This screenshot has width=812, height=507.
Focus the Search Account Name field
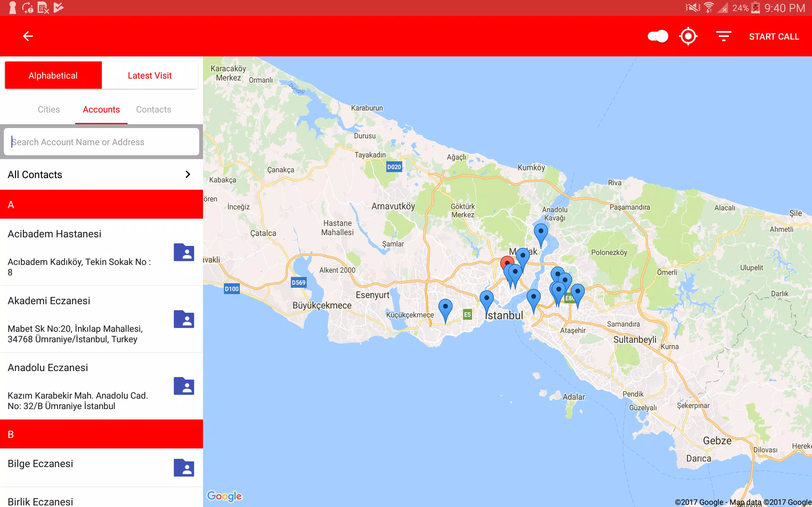[101, 142]
